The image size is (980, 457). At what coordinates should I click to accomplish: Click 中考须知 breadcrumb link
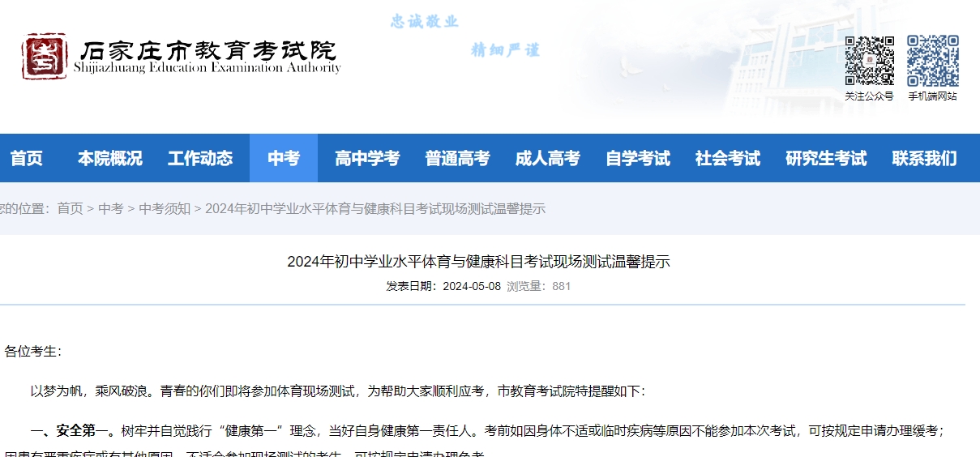[x=165, y=209]
